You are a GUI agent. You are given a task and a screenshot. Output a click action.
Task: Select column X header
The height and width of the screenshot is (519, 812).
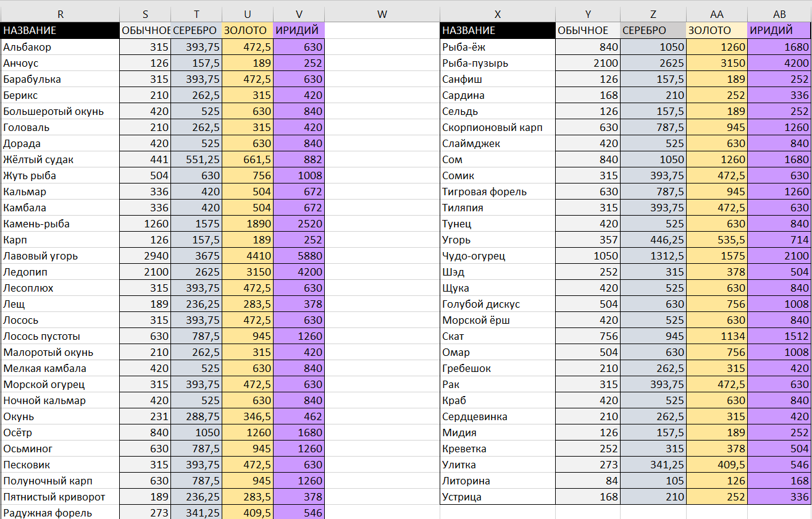tap(498, 14)
